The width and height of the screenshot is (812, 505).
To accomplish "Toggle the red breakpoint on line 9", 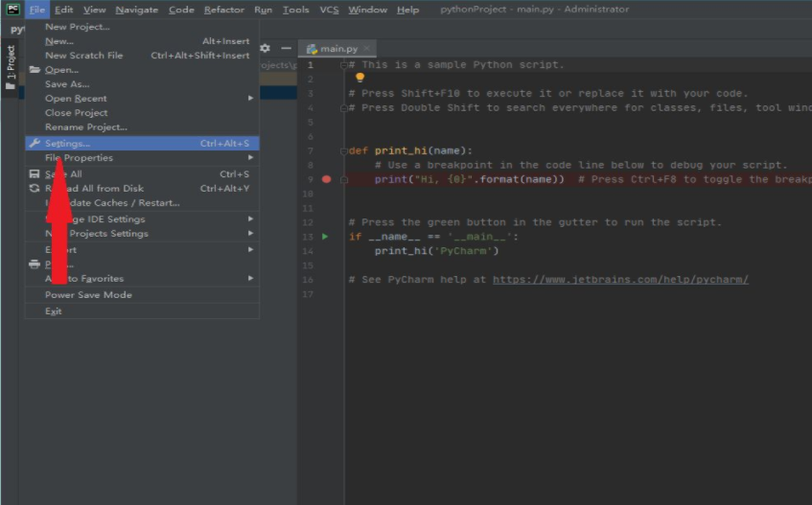I will click(326, 179).
